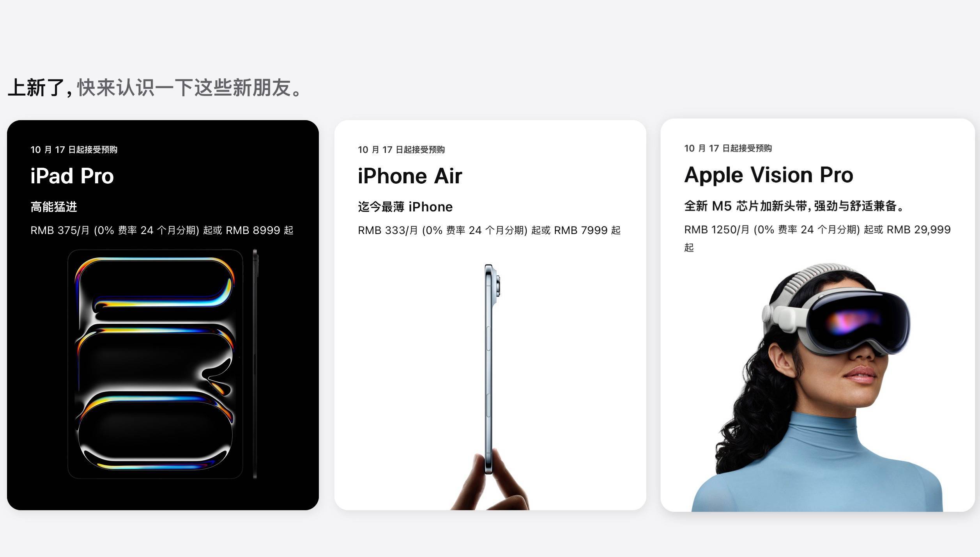Click the 高能猛进 tagline
The height and width of the screenshot is (557, 980).
click(54, 207)
